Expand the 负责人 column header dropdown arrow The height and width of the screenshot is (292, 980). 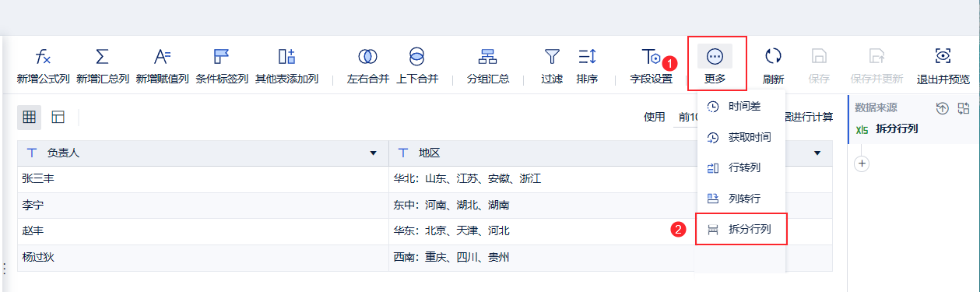(373, 153)
